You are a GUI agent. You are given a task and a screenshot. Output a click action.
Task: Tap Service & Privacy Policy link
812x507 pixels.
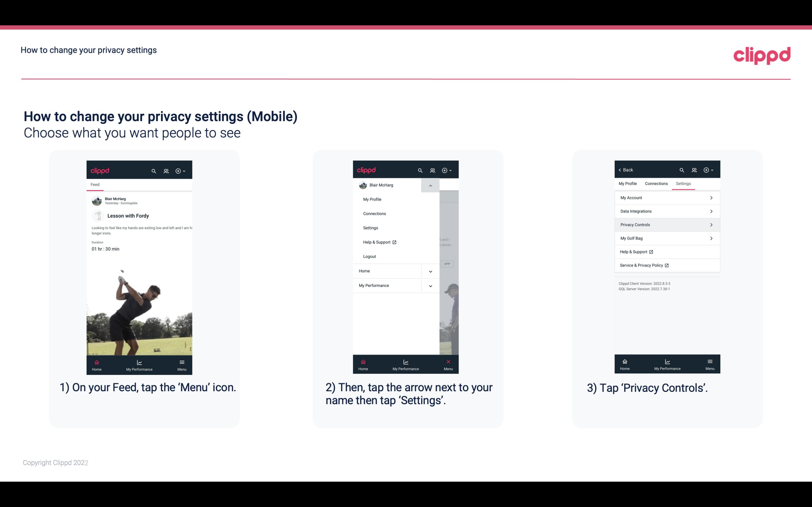[644, 265]
